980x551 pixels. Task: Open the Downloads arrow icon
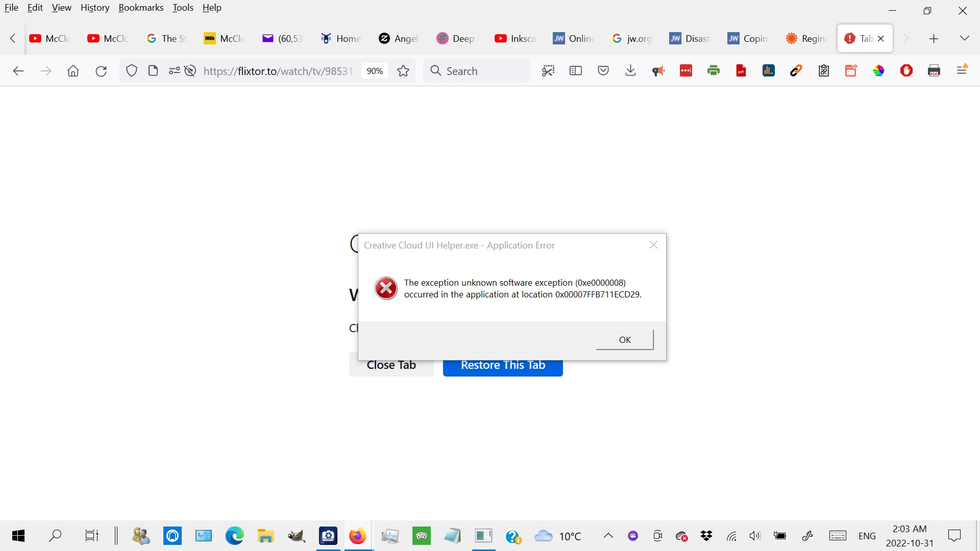[630, 71]
